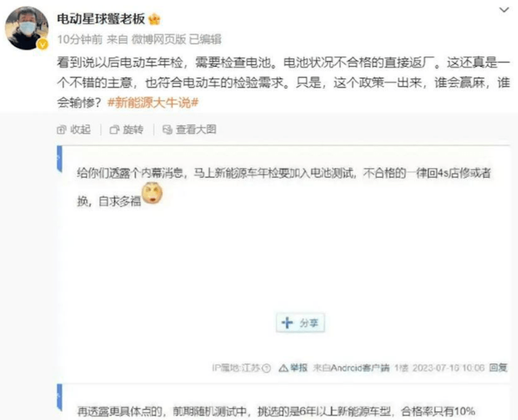Open the post options chevron menu

(x=504, y=10)
